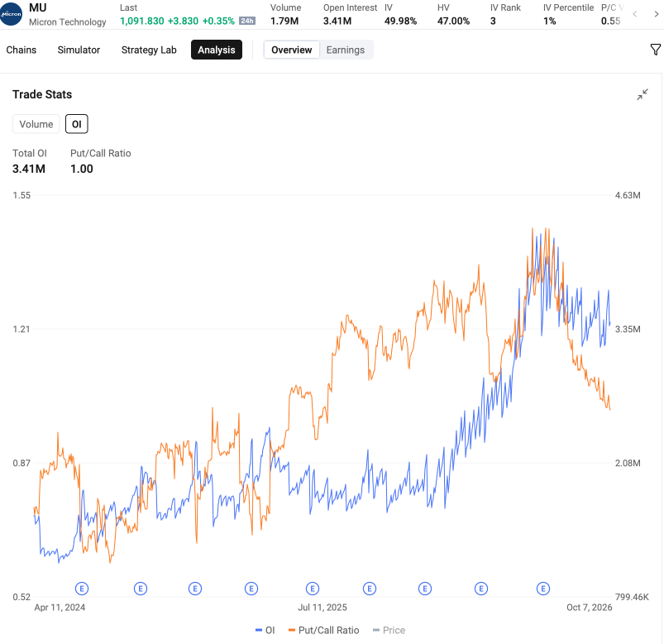The width and height of the screenshot is (664, 644).
Task: Click the left chevron arrow in stats header
Action: tap(634, 14)
